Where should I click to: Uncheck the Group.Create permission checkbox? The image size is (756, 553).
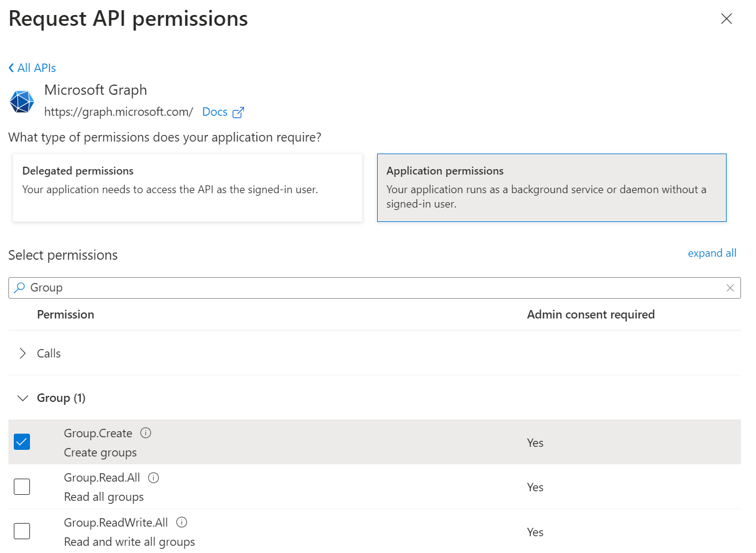(22, 442)
